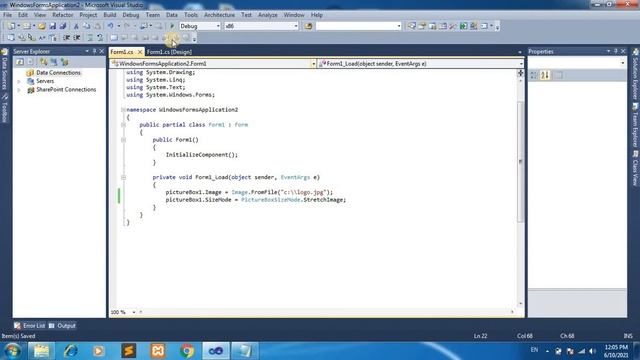Image resolution: width=640 pixels, height=360 pixels.
Task: Open the Architecture menu
Action: tap(219, 15)
